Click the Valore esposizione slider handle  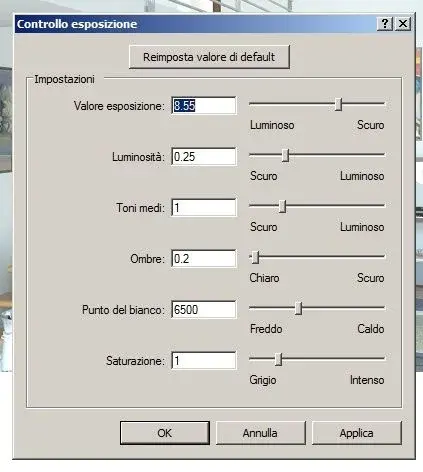click(338, 104)
